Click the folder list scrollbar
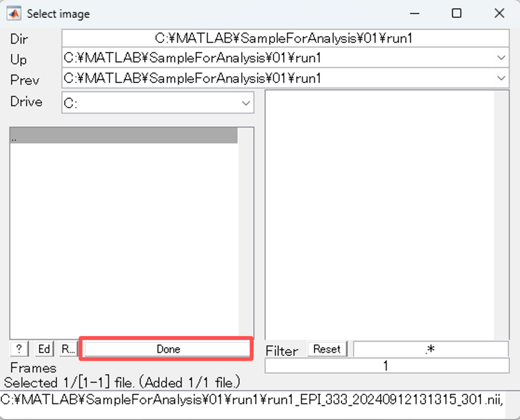This screenshot has height=420, width=520. click(245, 234)
